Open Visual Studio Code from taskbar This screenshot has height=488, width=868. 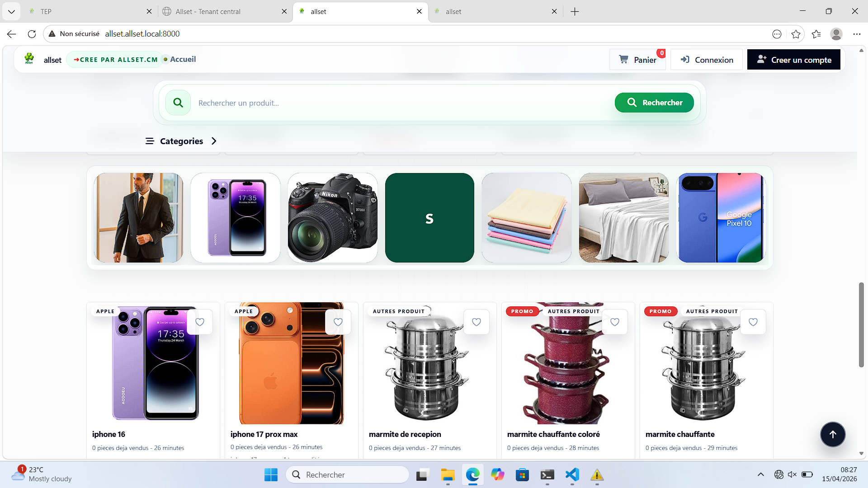click(572, 475)
